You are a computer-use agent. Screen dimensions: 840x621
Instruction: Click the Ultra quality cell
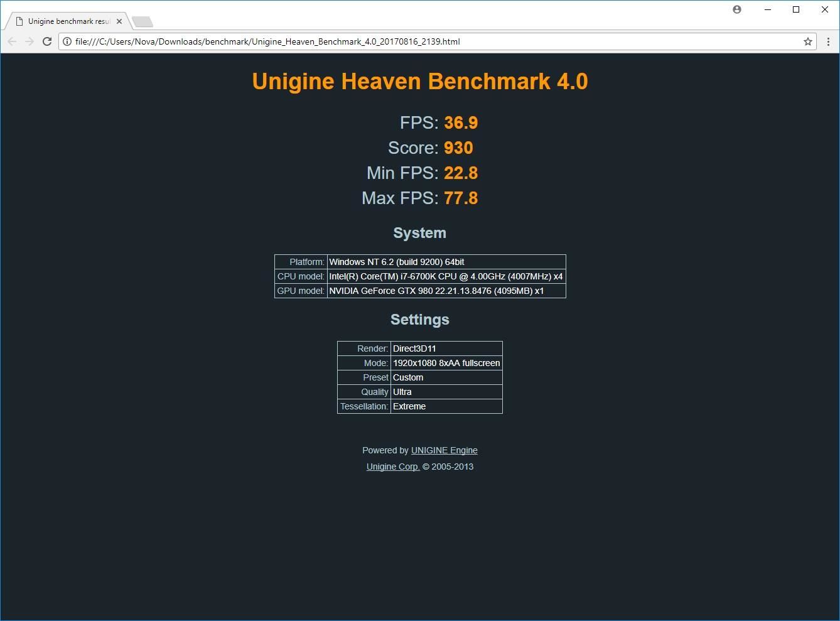point(446,392)
